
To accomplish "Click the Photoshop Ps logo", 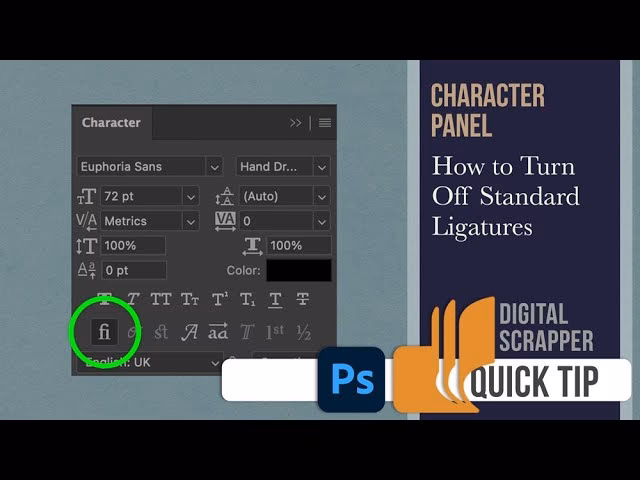I will point(351,380).
